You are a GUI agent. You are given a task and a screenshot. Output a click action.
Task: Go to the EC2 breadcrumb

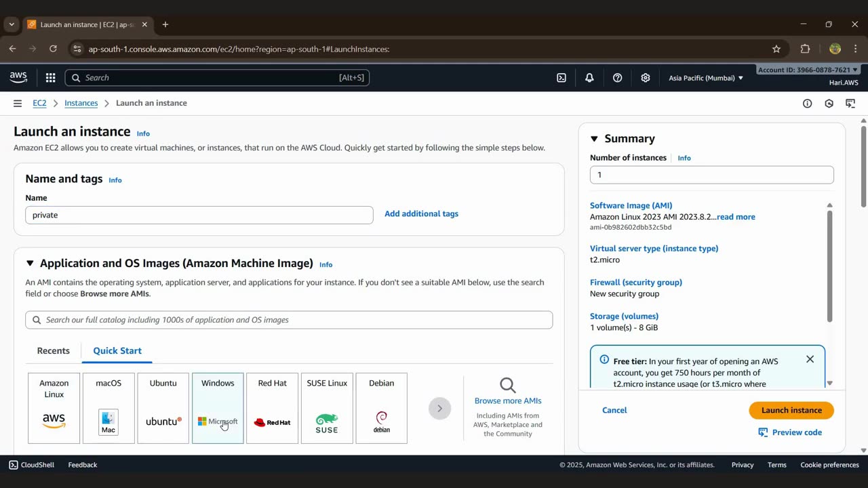39,103
